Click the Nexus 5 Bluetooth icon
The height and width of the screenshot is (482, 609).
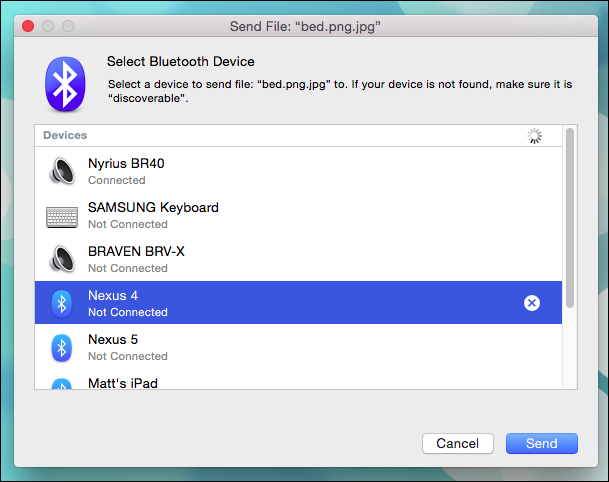[62, 348]
